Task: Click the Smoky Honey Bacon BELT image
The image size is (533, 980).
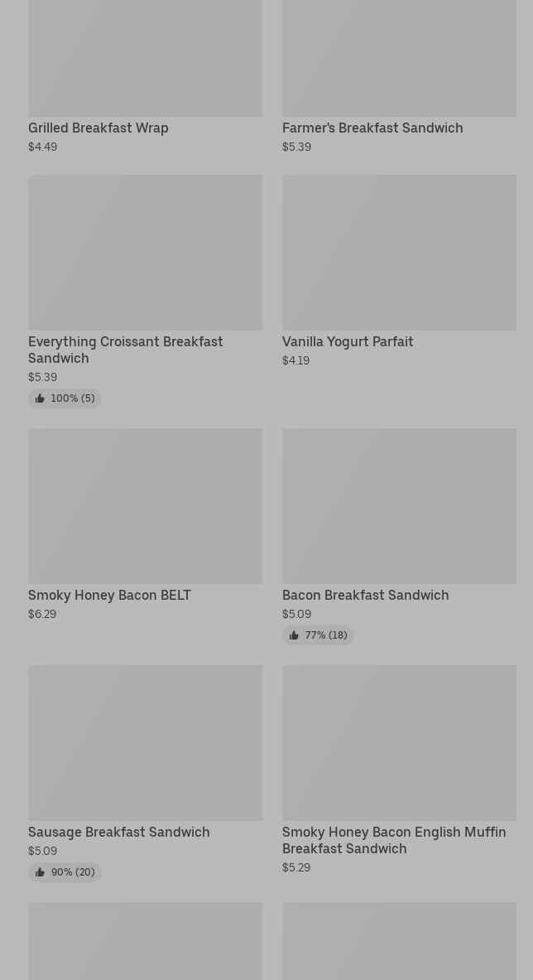Action: 146,505
